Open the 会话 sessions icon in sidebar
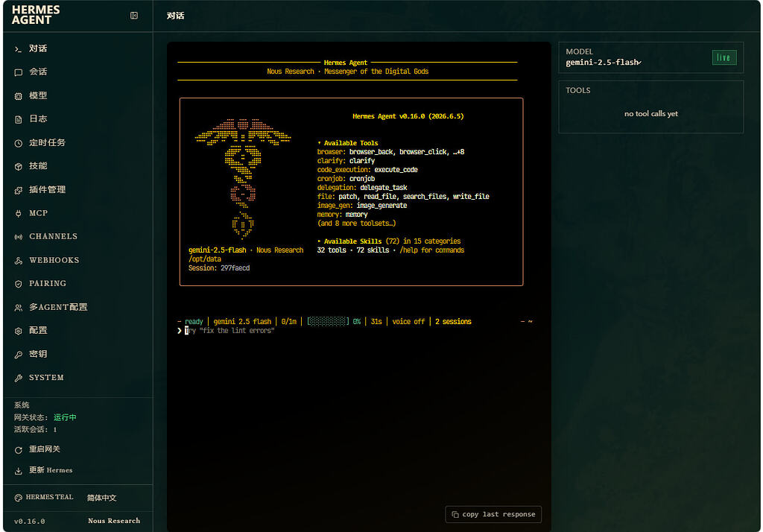Image resolution: width=763 pixels, height=532 pixels. pyautogui.click(x=19, y=72)
